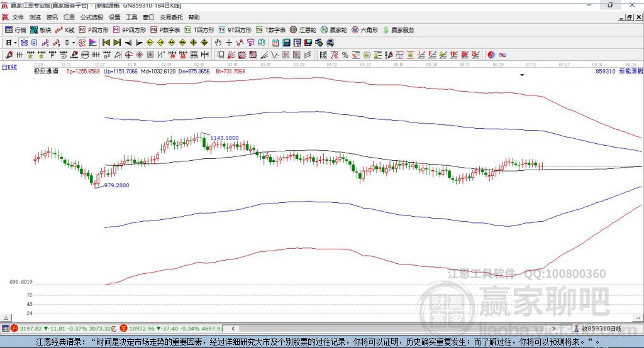Open the T数字表 number table
The image size is (644, 348).
[x=270, y=30]
